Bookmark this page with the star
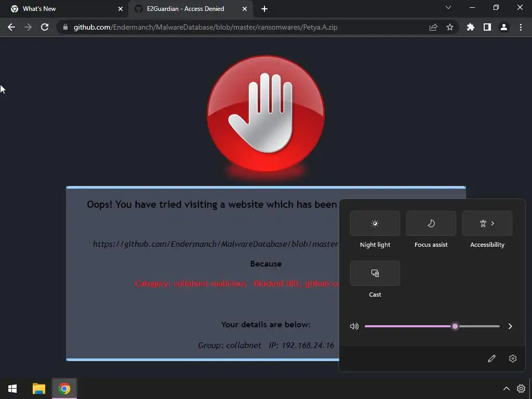The height and width of the screenshot is (399, 532). tap(450, 27)
